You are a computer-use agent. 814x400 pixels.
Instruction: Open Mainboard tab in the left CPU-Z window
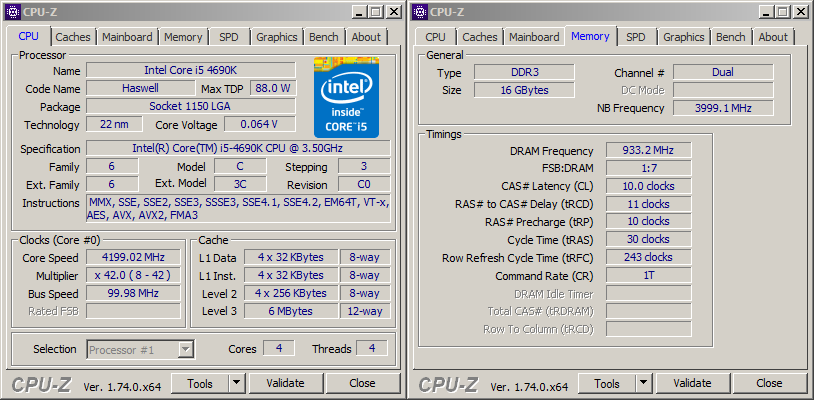tap(127, 37)
